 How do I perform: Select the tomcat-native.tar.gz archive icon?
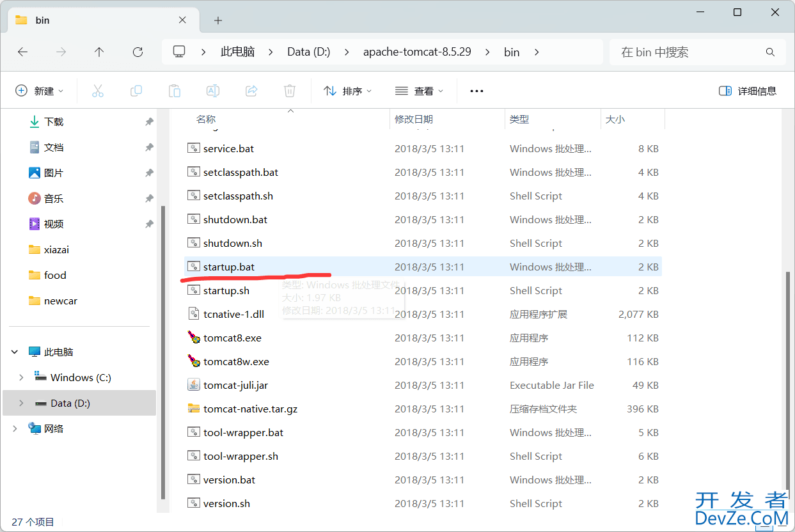pos(194,409)
